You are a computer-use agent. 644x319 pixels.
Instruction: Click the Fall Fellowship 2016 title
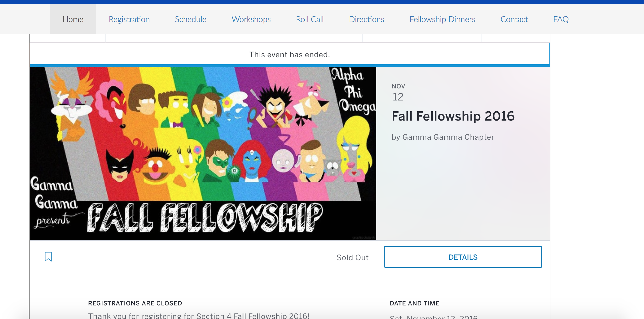[x=453, y=116]
